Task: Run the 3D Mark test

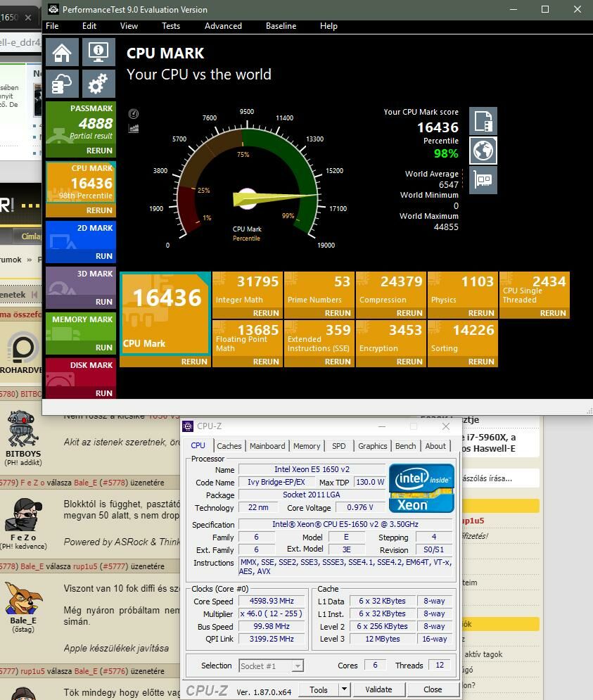Action: 103,302
